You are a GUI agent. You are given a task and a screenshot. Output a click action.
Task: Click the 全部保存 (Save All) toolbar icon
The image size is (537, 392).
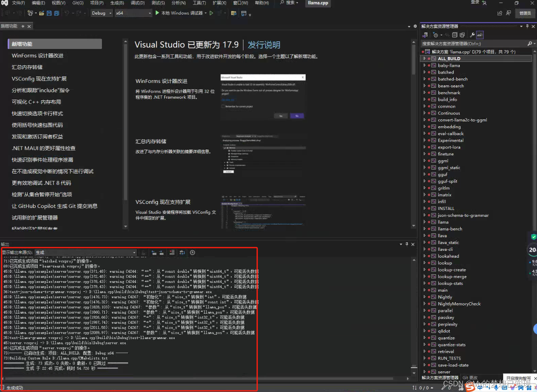(x=57, y=13)
